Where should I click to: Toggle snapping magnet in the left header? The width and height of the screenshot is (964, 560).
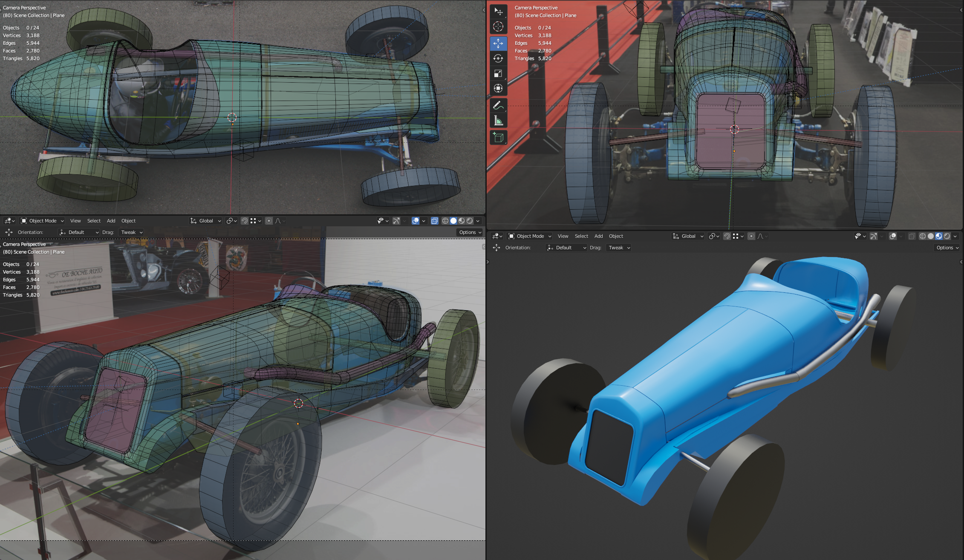pyautogui.click(x=245, y=221)
